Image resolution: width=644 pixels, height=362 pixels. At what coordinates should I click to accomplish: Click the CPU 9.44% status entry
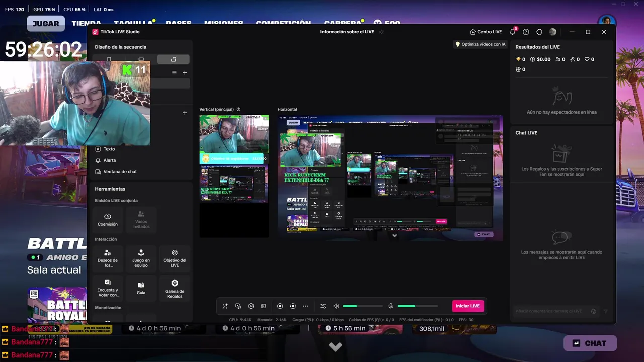(240, 320)
